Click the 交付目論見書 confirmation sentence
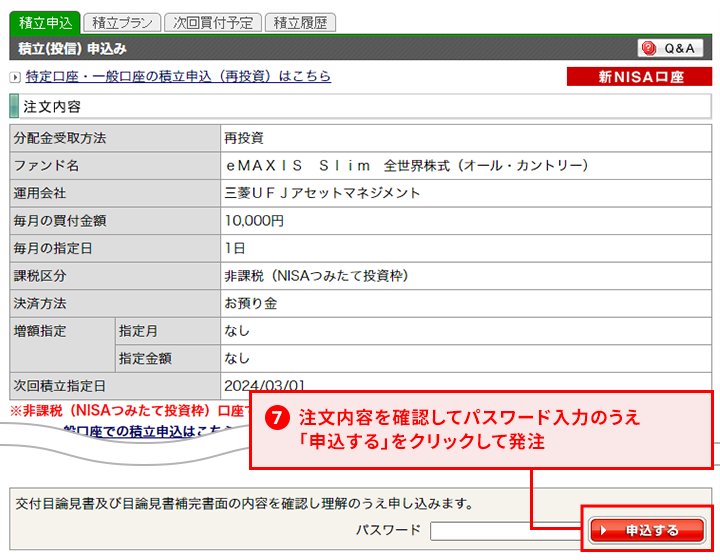 click(x=245, y=504)
